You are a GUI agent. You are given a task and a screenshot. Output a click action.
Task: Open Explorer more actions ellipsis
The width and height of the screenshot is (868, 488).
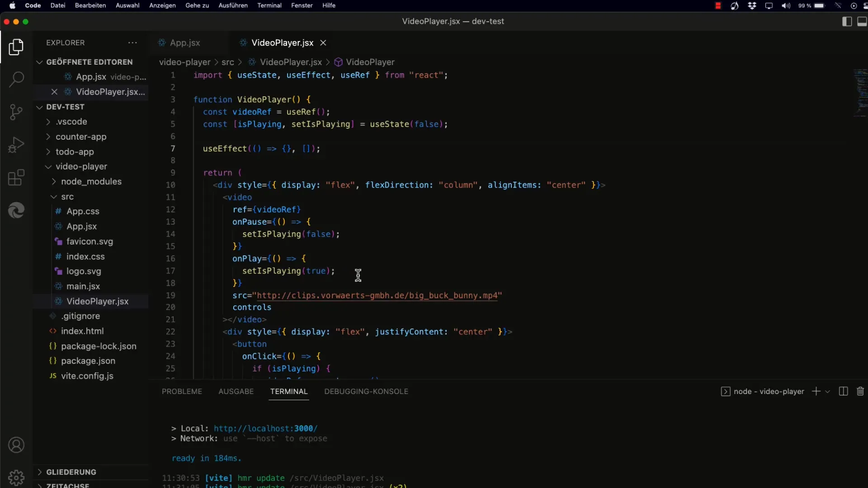[132, 42]
